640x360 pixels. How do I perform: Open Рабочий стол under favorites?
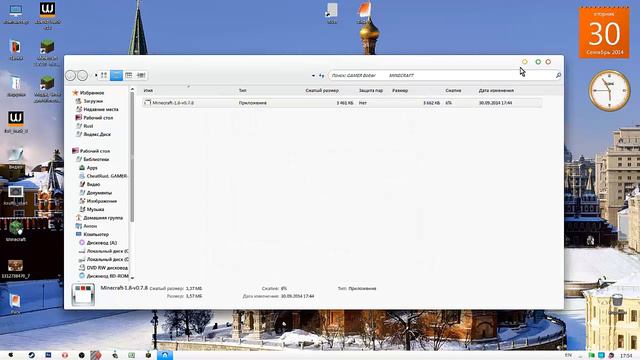point(98,118)
